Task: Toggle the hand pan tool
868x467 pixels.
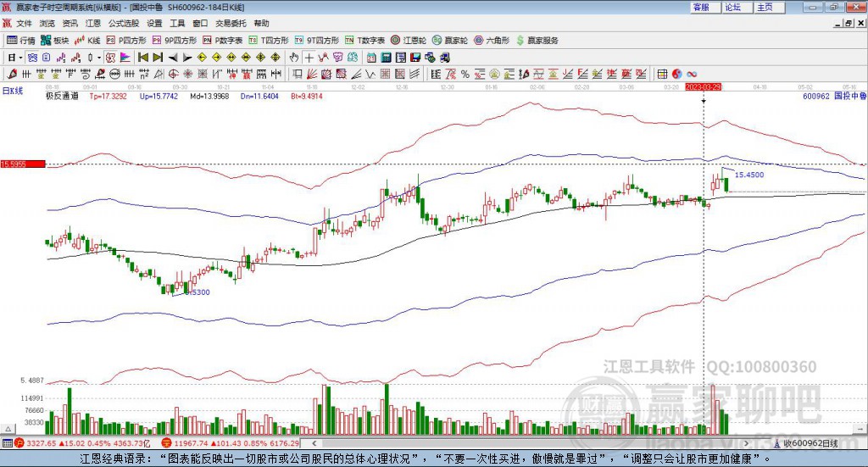Action: pos(294,58)
